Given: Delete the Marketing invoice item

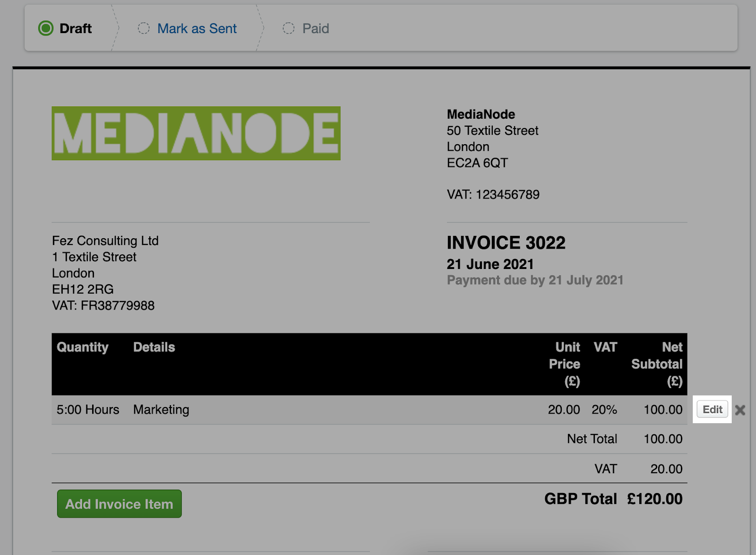Looking at the screenshot, I should pyautogui.click(x=740, y=410).
